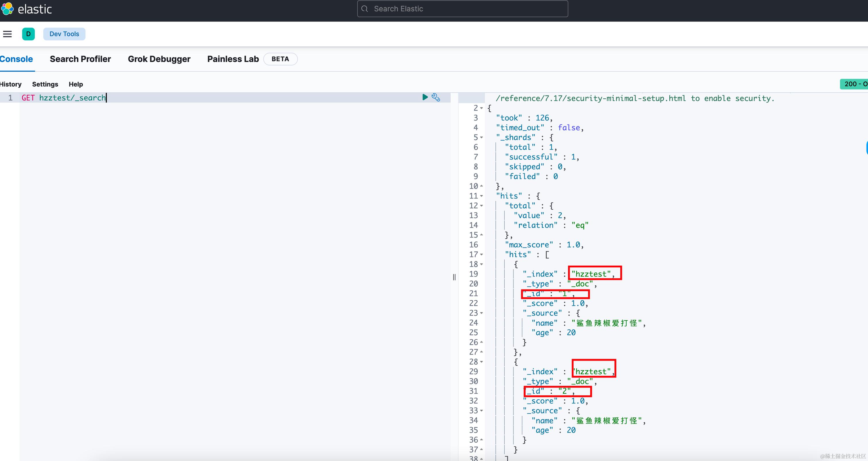This screenshot has height=461, width=868.
Task: Click the Dev Tools breadcrumb button
Action: tap(64, 34)
